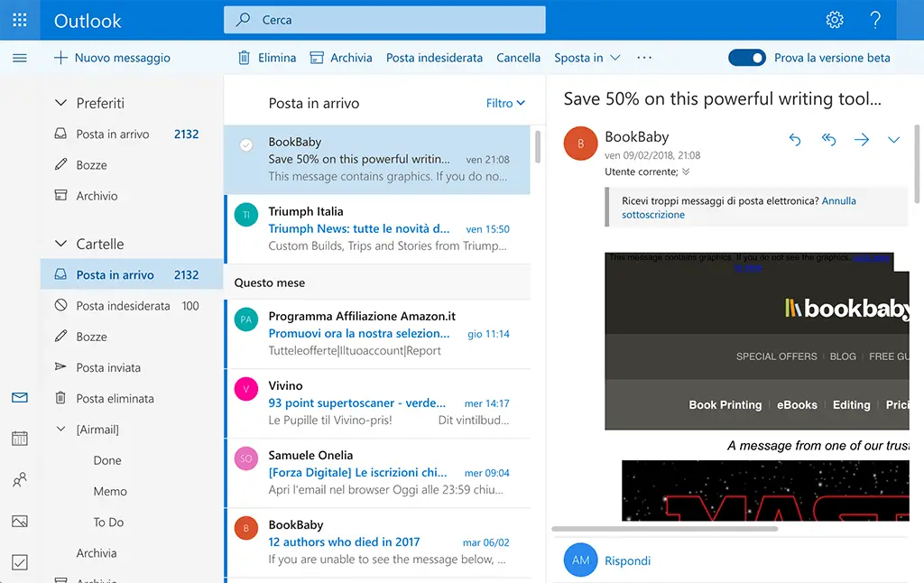
Task: Open 93 point supertoscaner Vivino message
Action: tap(378, 403)
